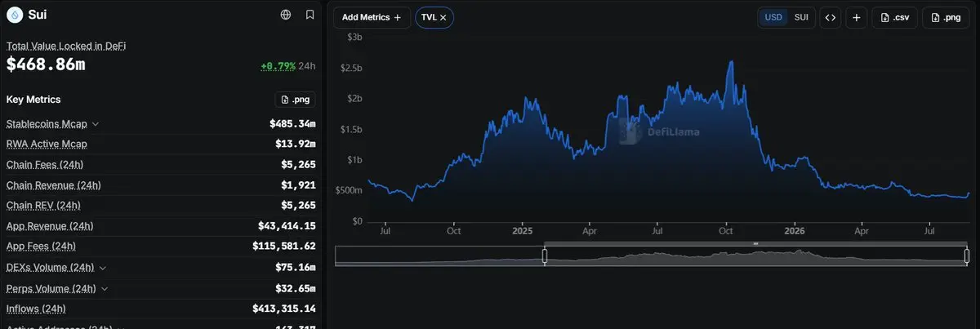Select the $468.86m TVL value
The height and width of the screenshot is (329, 980).
[46, 64]
